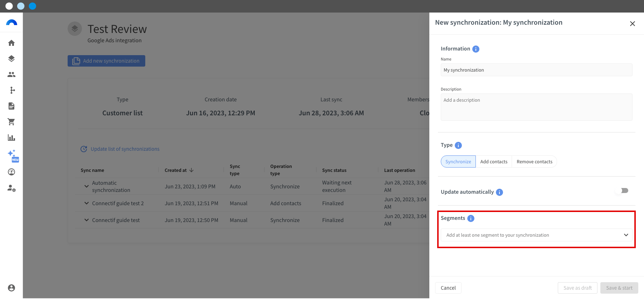Click the Description text area
Screen dimensions: 644x299
[536, 107]
